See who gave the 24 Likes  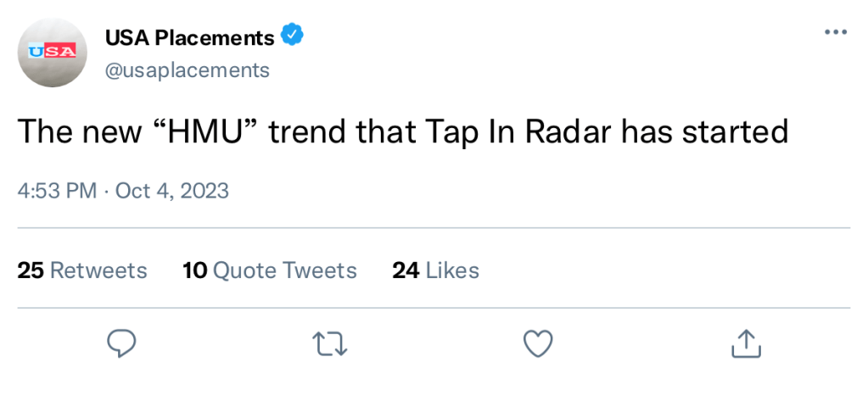tap(435, 271)
